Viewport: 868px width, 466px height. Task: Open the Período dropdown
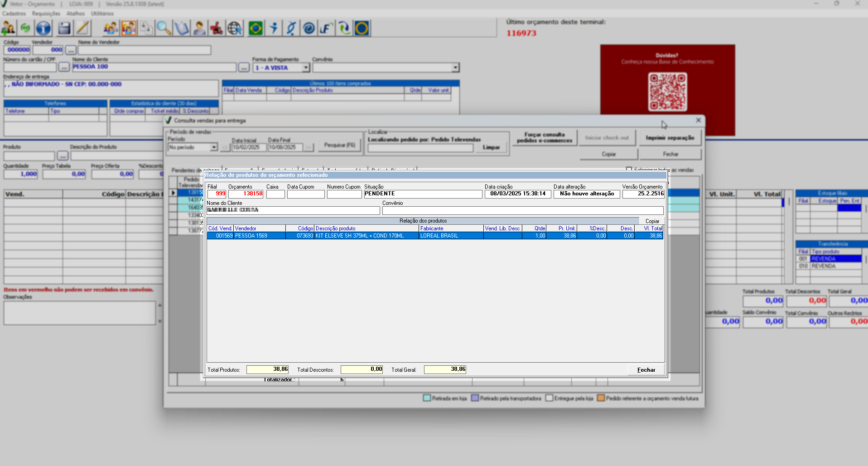click(x=214, y=147)
